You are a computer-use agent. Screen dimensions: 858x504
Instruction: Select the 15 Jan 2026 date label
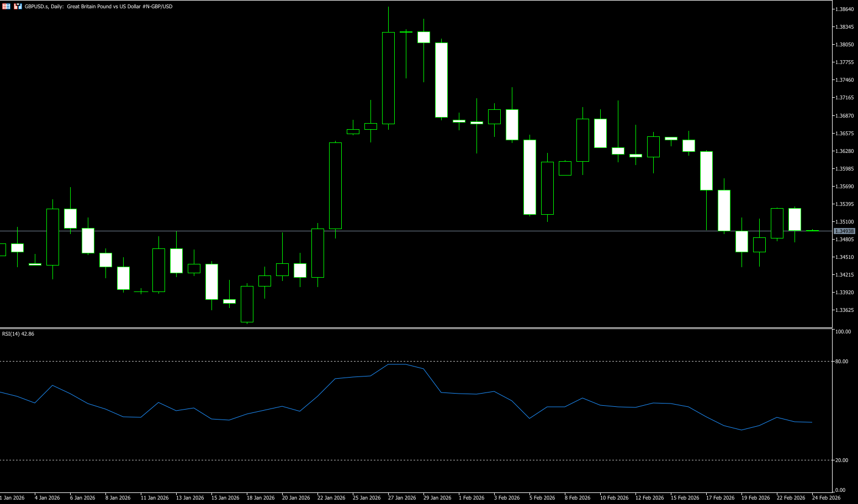225,498
